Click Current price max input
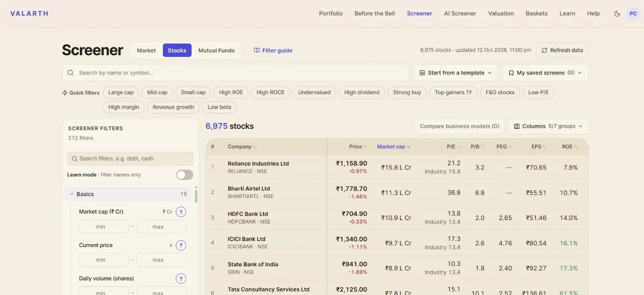 click(161, 260)
